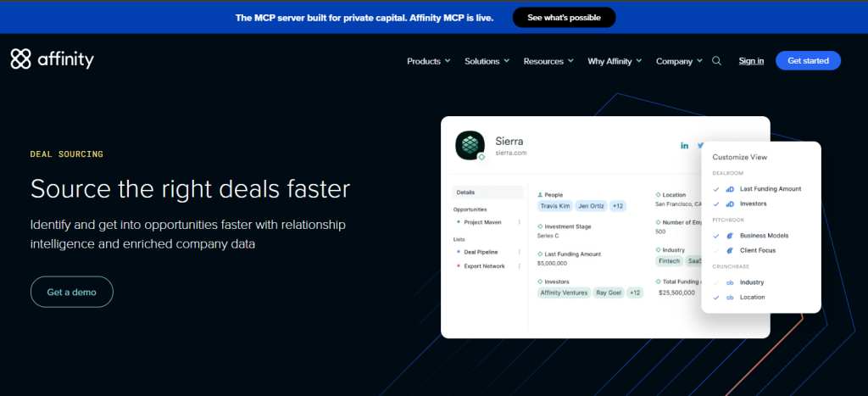
Task: Click the Dealroom icon beside Investors in Customize View
Action: click(x=730, y=204)
